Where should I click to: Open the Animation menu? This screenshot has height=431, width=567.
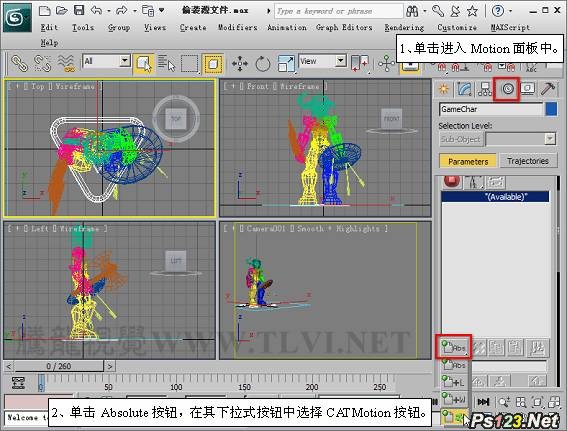click(x=287, y=27)
